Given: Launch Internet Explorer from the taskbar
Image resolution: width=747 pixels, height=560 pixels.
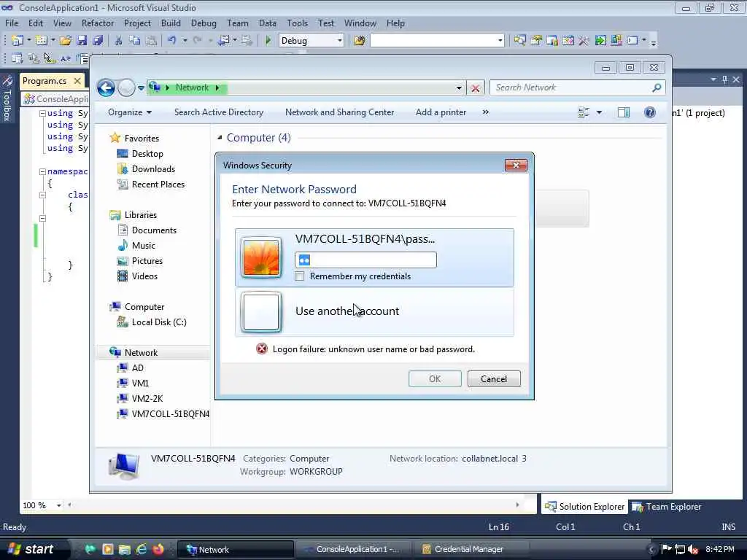Looking at the screenshot, I should tap(142, 549).
